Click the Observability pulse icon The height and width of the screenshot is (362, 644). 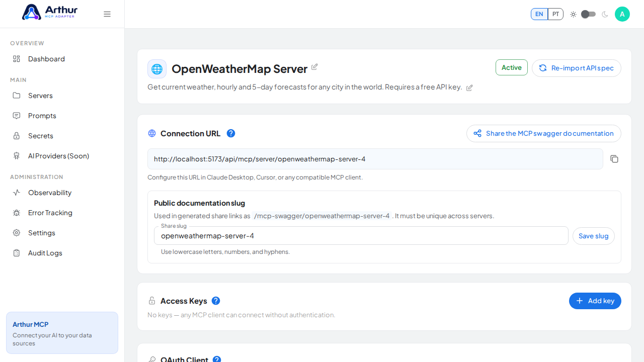coord(17,193)
